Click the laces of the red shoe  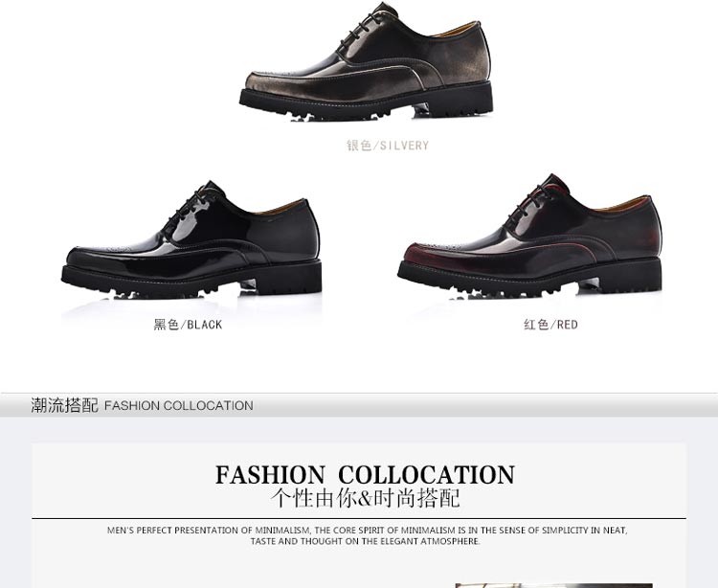527,205
